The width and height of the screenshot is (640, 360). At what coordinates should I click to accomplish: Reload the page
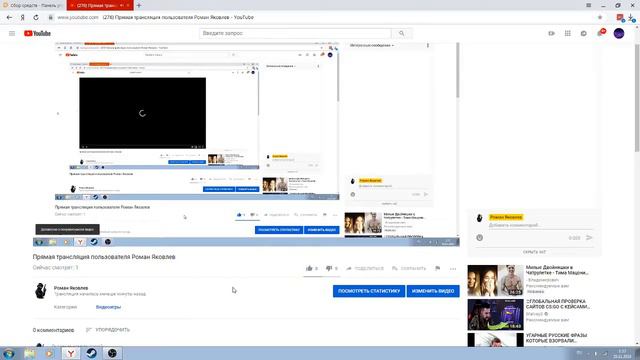click(36, 18)
